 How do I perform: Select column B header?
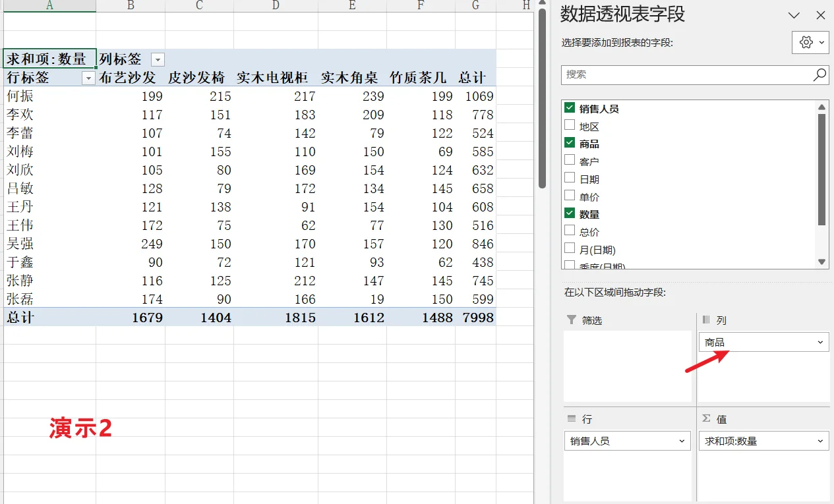pos(131,6)
